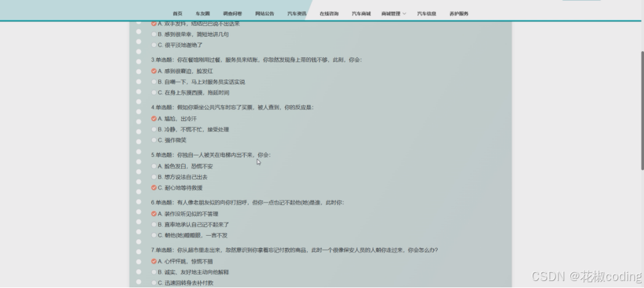The height and width of the screenshot is (288, 644).
Task: Click question 6 text about 老朋友 打招呼
Action: tap(247, 202)
